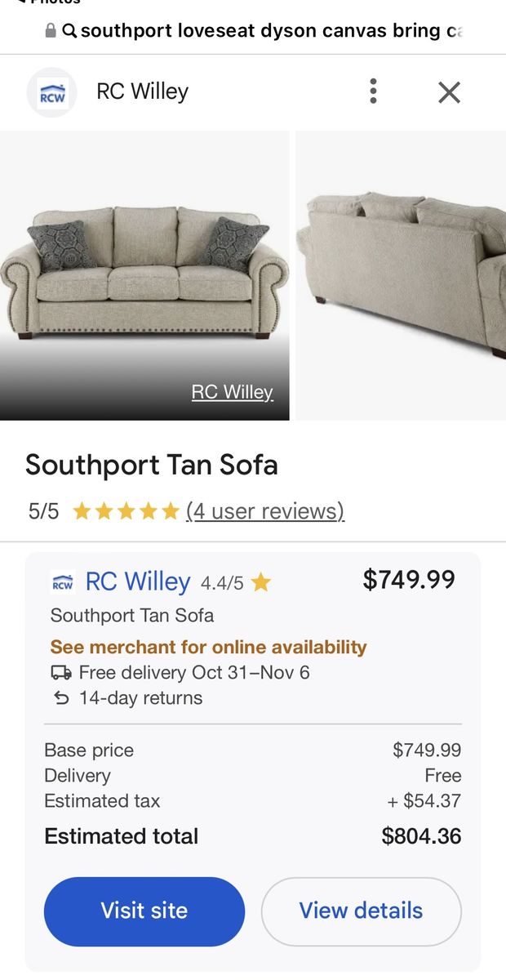This screenshot has height=980, width=506.
Task: Tap the small RCW merchant logo in offer card
Action: coord(62,582)
